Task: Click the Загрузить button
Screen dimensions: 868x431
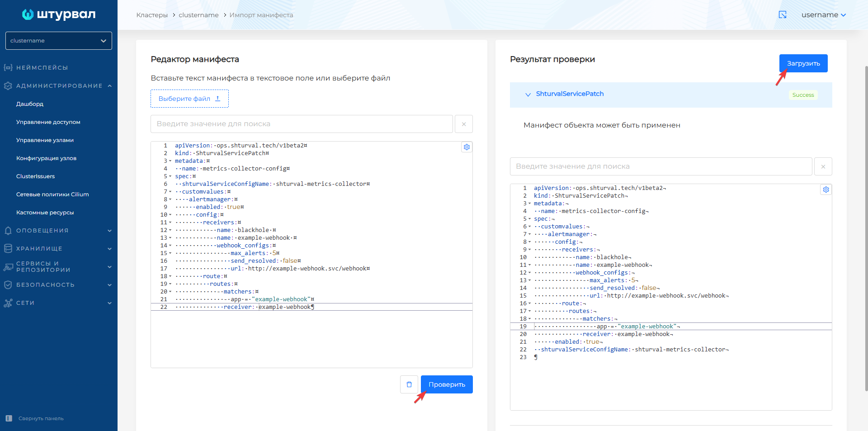Action: tap(803, 63)
